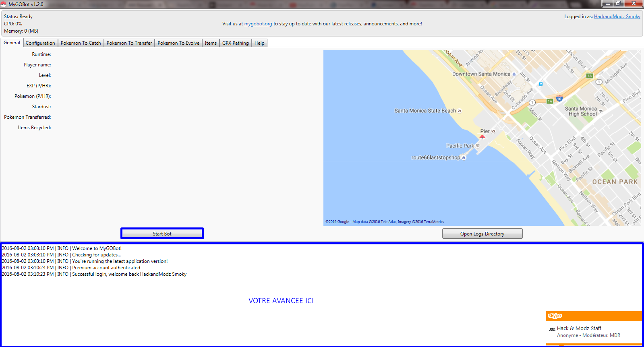Click the Items Recycled label
The height and width of the screenshot is (347, 644).
coord(34,128)
